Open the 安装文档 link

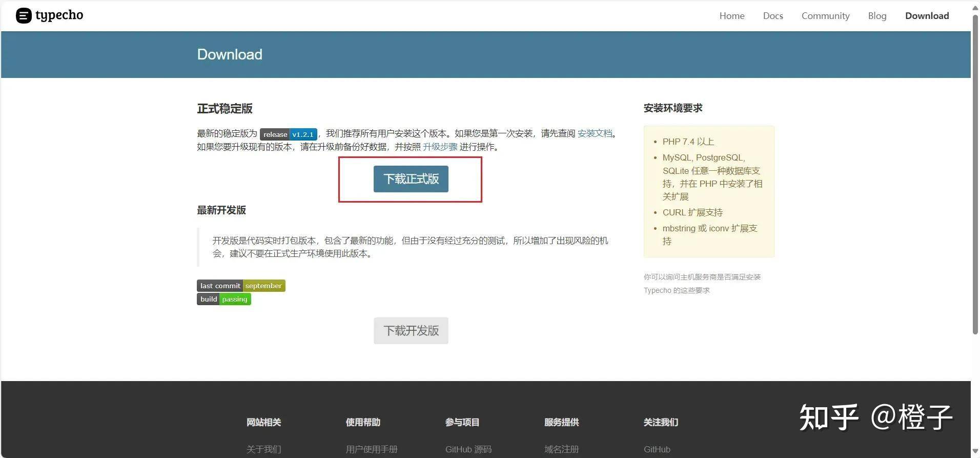pos(595,133)
